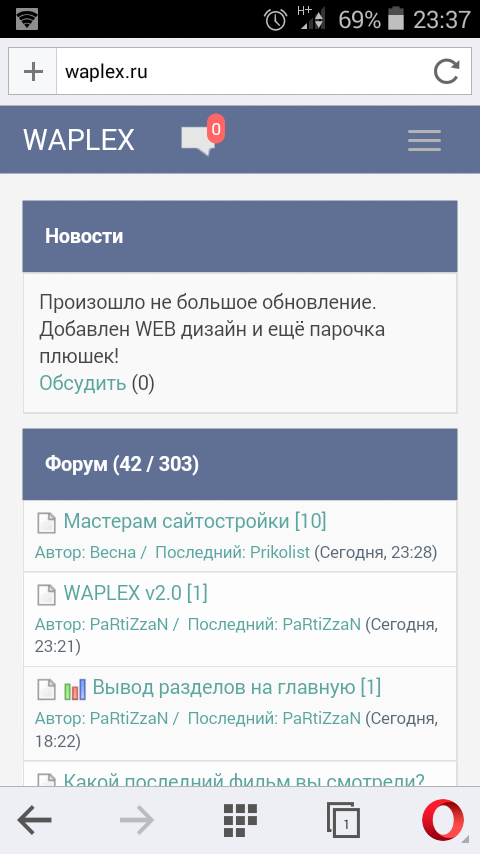Image resolution: width=480 pixels, height=854 pixels.
Task: Focus the waplex.ru address bar
Action: click(x=240, y=71)
